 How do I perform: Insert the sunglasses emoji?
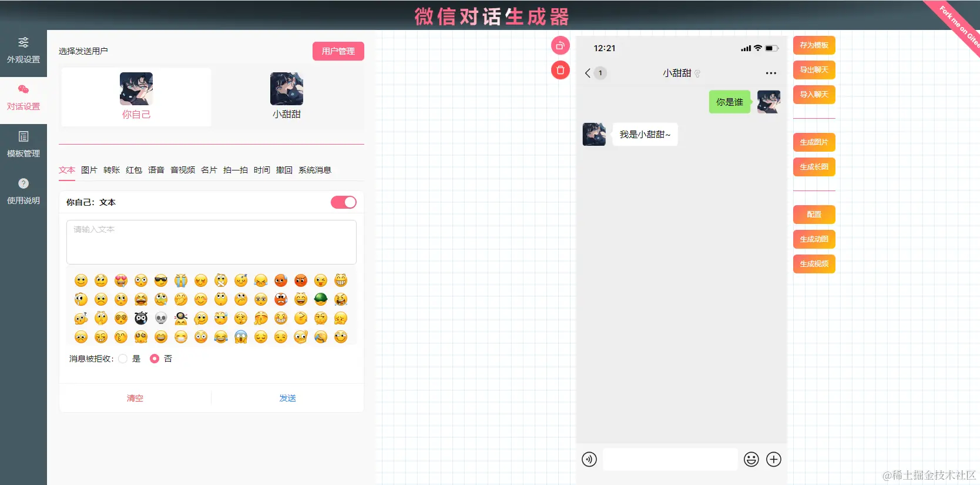(161, 280)
